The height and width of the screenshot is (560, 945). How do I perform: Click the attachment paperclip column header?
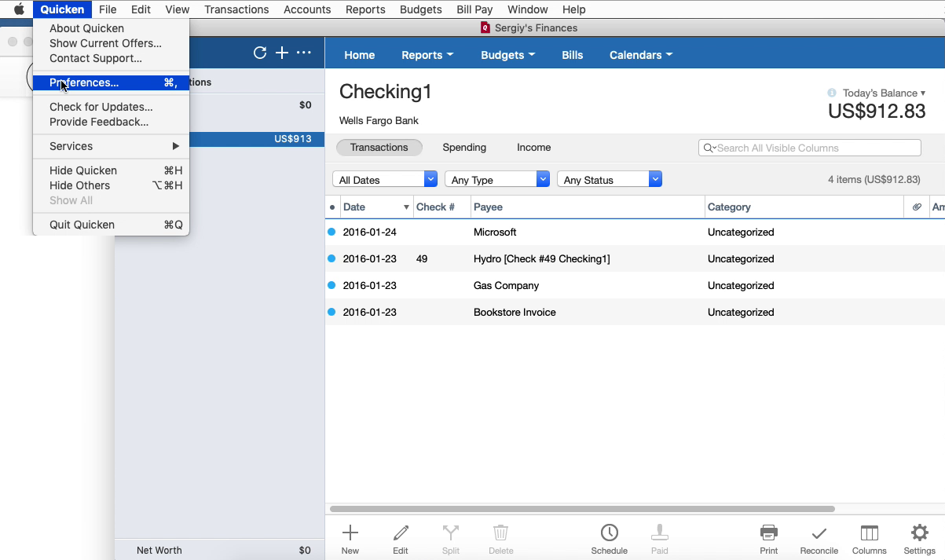917,207
